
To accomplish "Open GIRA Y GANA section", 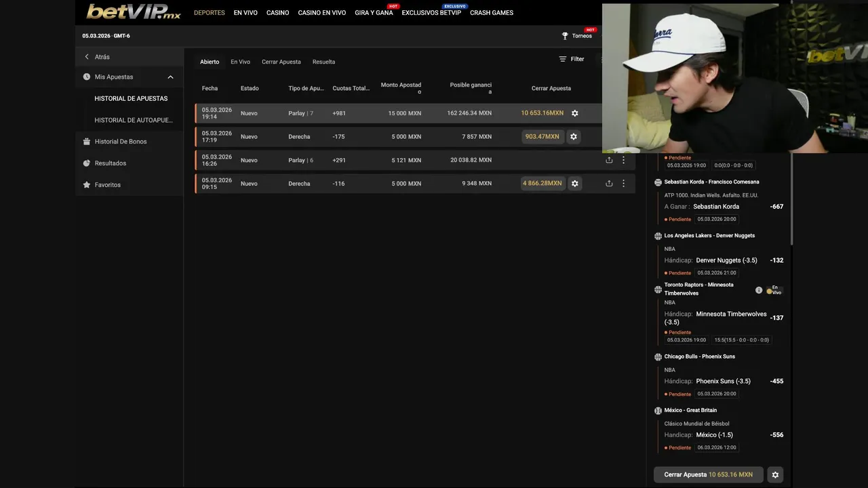I will tap(374, 13).
